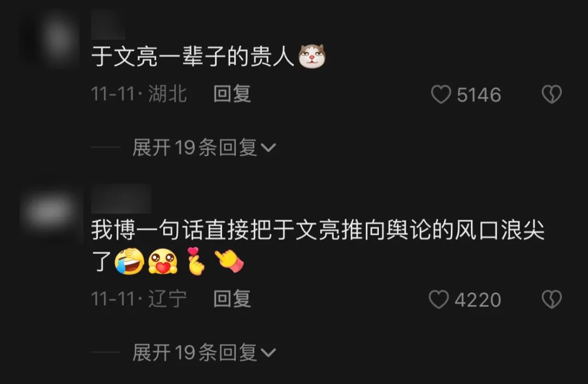
Task: Like the comment with 4220 likes
Action: 439,299
